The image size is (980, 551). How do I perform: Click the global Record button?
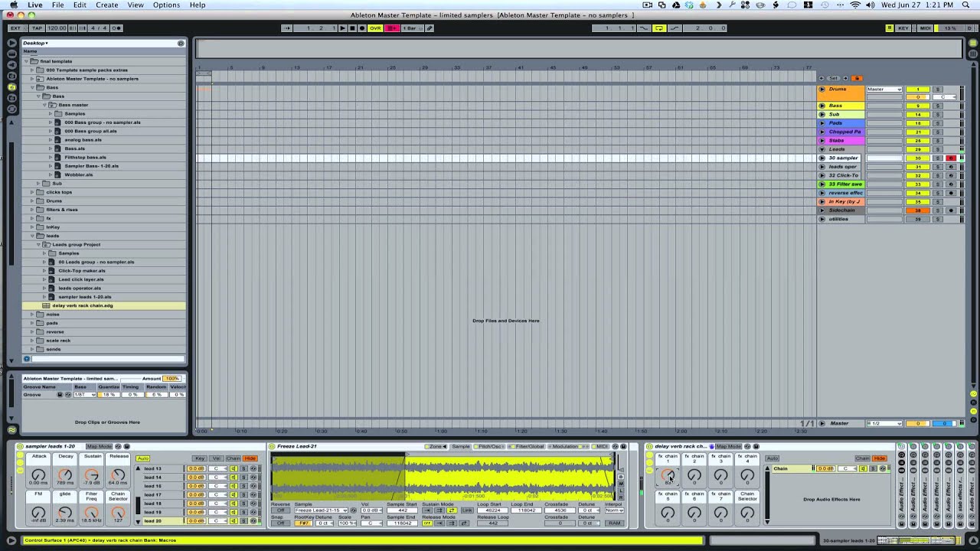362,28
